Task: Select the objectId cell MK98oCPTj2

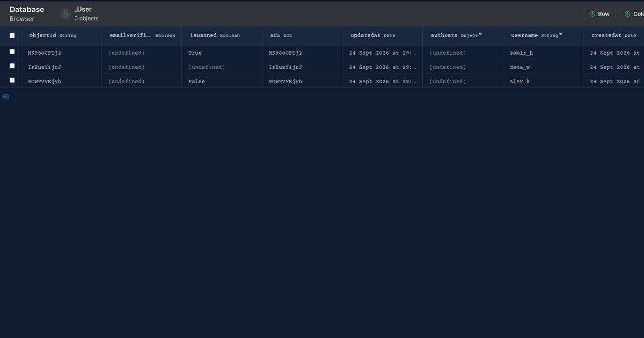Action: pyautogui.click(x=61, y=53)
